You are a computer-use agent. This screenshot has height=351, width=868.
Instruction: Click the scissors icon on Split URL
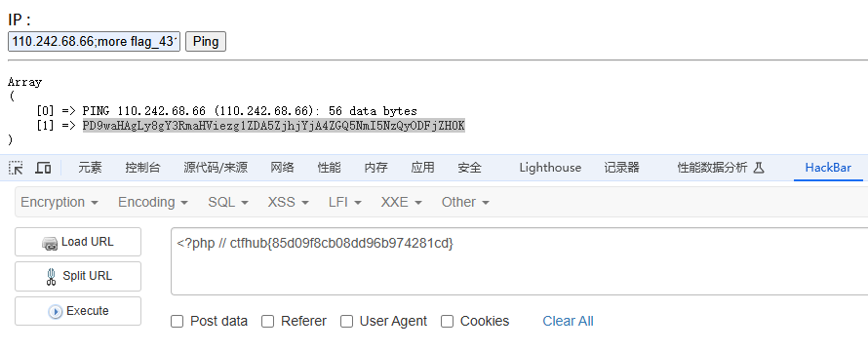click(52, 276)
